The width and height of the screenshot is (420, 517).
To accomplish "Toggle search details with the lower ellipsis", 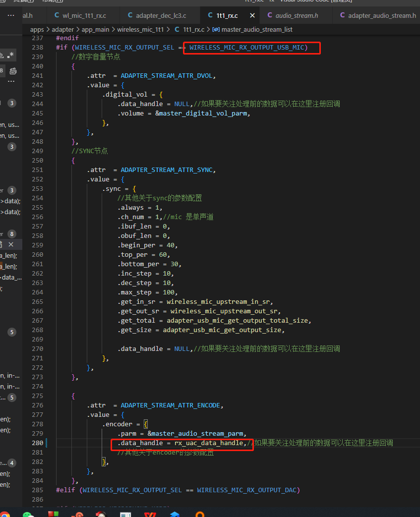I will [x=11, y=81].
